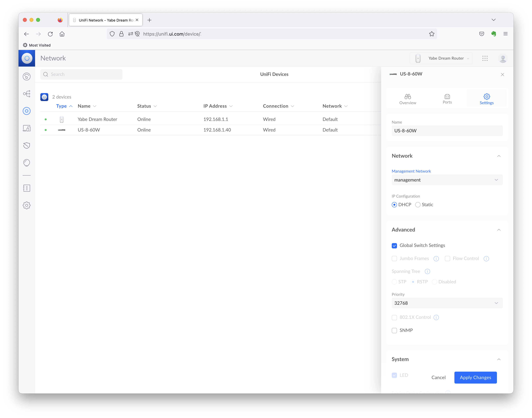Open the apps grid launcher icon

pos(485,58)
